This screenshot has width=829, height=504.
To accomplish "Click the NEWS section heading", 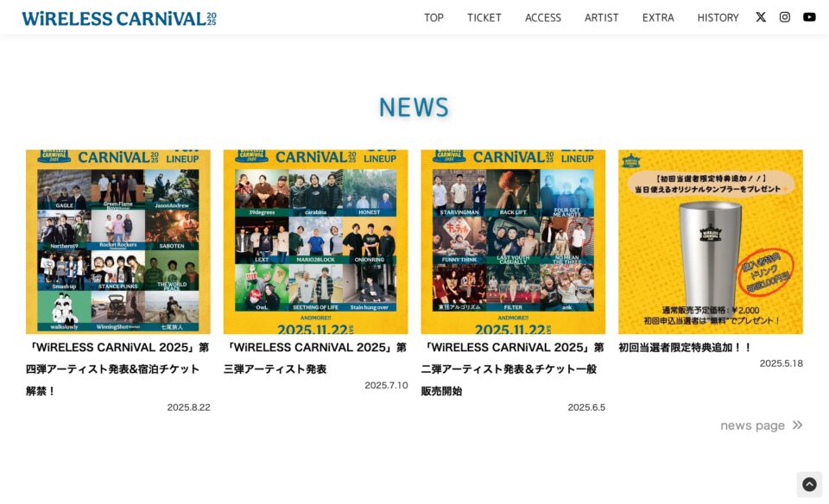I will (414, 107).
